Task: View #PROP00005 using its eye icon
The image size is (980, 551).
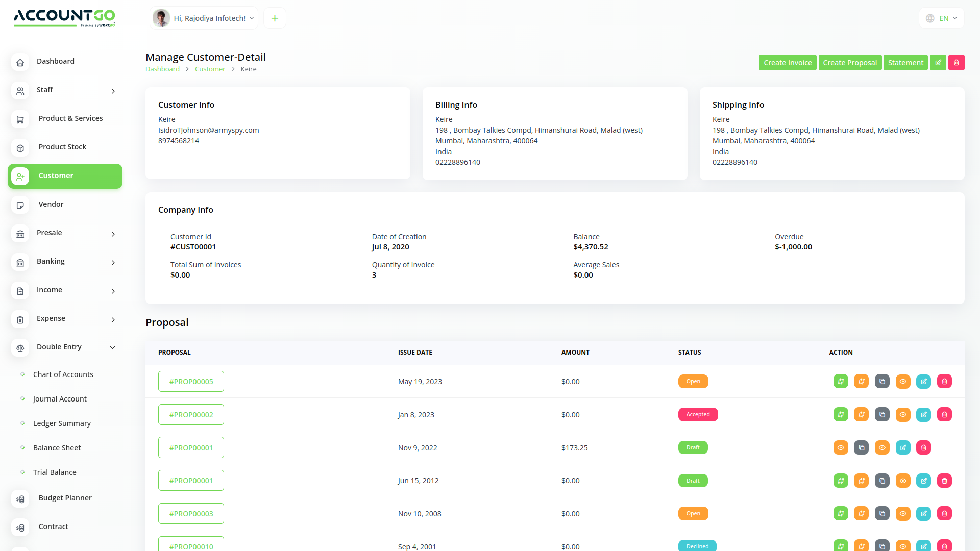Action: (903, 382)
